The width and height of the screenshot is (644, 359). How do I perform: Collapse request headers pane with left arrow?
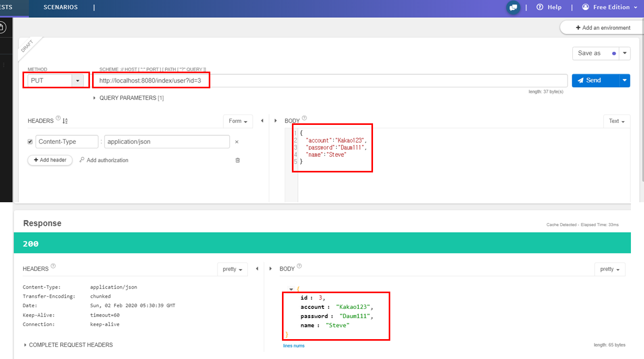[262, 121]
